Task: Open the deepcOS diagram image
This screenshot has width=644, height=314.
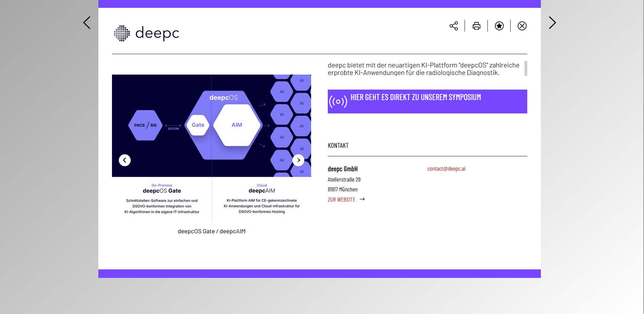Action: [211, 148]
